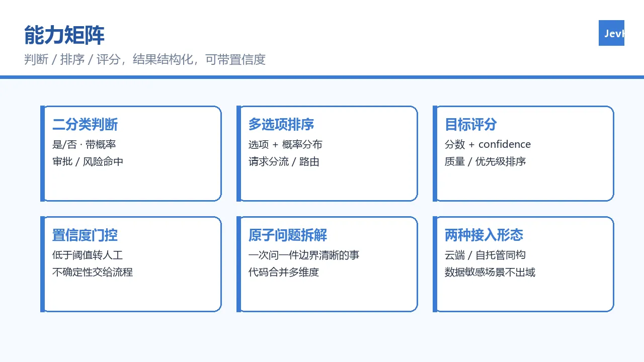The image size is (644, 362).
Task: Select the 二分类判断 card heading
Action: (x=85, y=124)
